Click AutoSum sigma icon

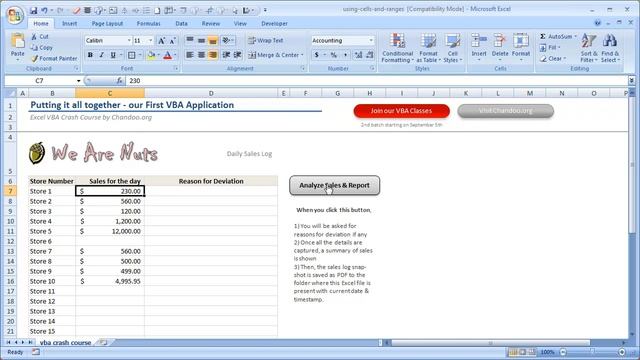coord(543,37)
